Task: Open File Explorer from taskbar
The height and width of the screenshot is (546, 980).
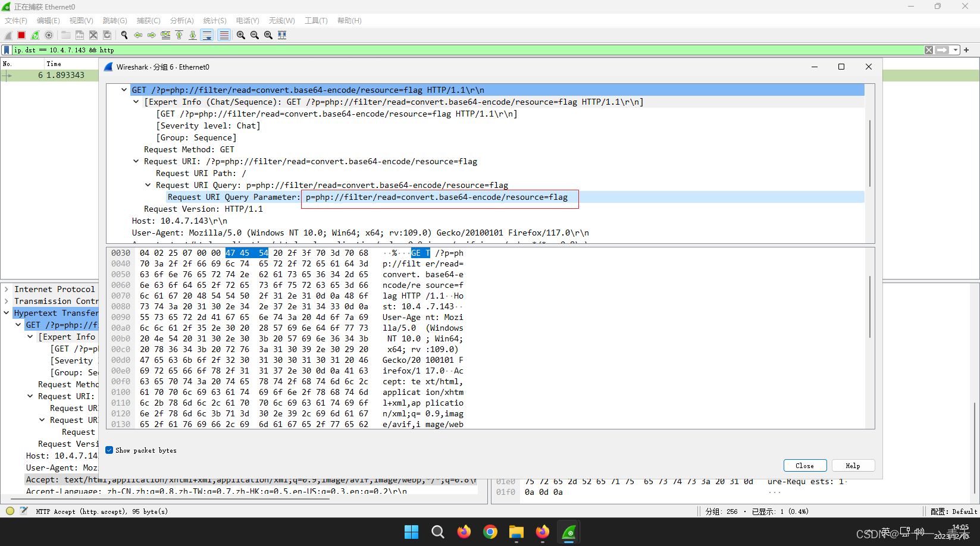Action: coord(516,532)
